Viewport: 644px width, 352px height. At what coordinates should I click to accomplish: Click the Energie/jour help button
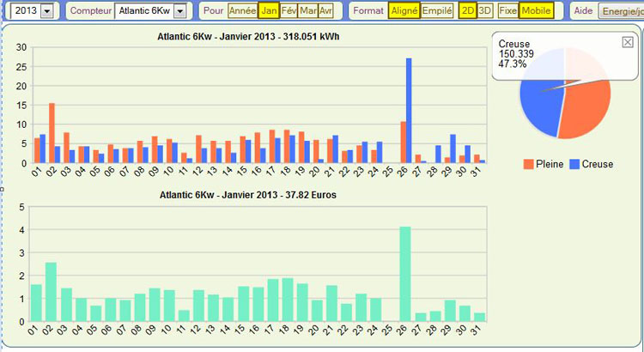pos(619,11)
